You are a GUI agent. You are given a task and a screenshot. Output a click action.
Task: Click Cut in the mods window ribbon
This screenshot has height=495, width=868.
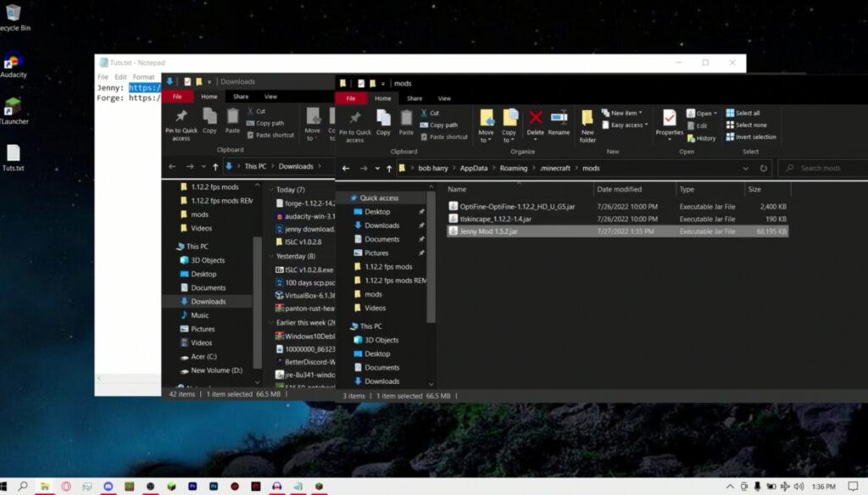point(430,113)
